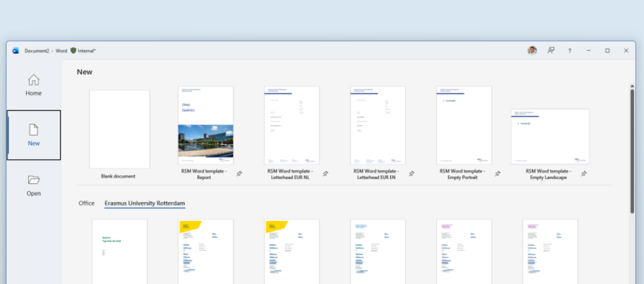Click the Help question mark icon
The height and width of the screenshot is (284, 644).
point(569,50)
